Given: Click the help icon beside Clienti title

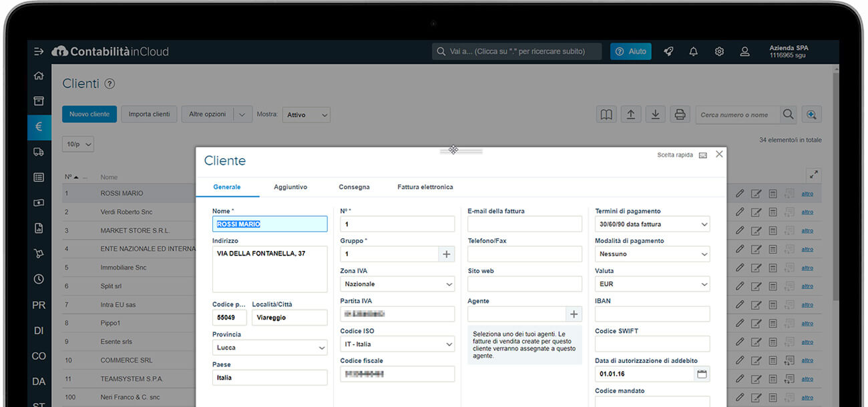Looking at the screenshot, I should (110, 84).
